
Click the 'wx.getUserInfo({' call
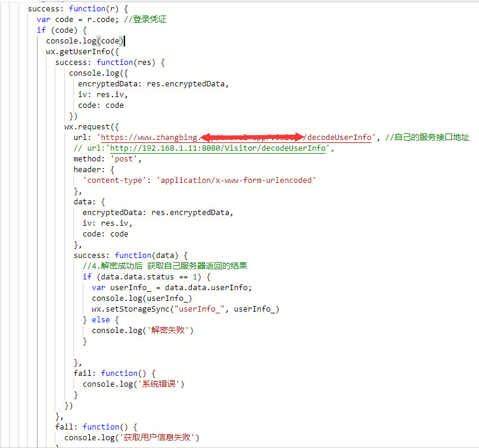tap(82, 52)
